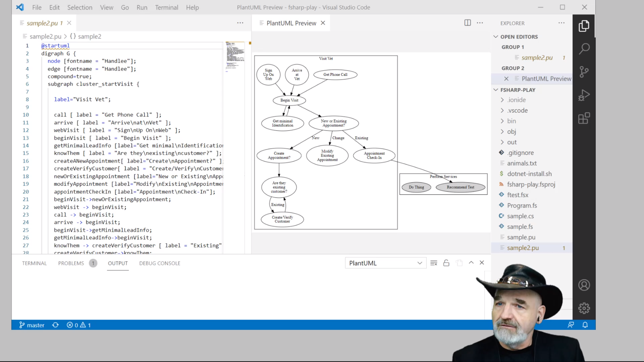This screenshot has height=362, width=644.
Task: Open Program.fs in the Explorer
Action: (x=522, y=206)
